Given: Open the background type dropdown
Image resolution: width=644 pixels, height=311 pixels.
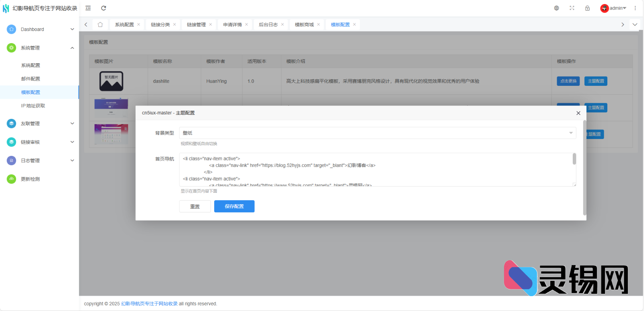Looking at the screenshot, I should (x=377, y=133).
